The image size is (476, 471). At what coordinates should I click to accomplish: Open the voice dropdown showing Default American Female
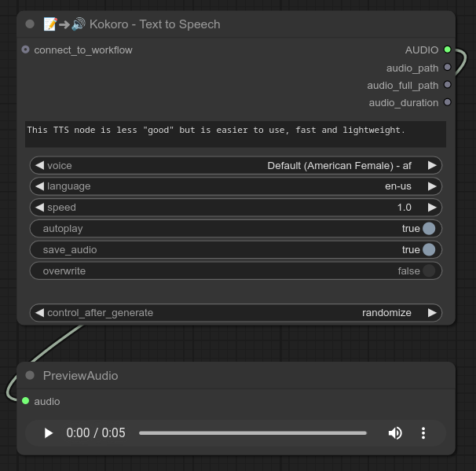[236, 166]
